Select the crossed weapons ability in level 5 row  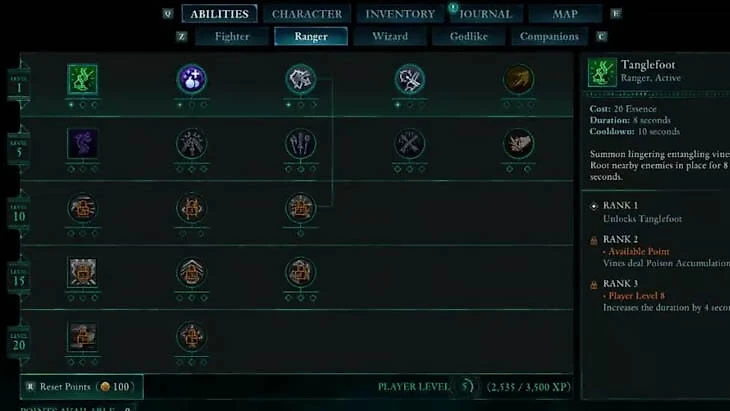coord(409,143)
